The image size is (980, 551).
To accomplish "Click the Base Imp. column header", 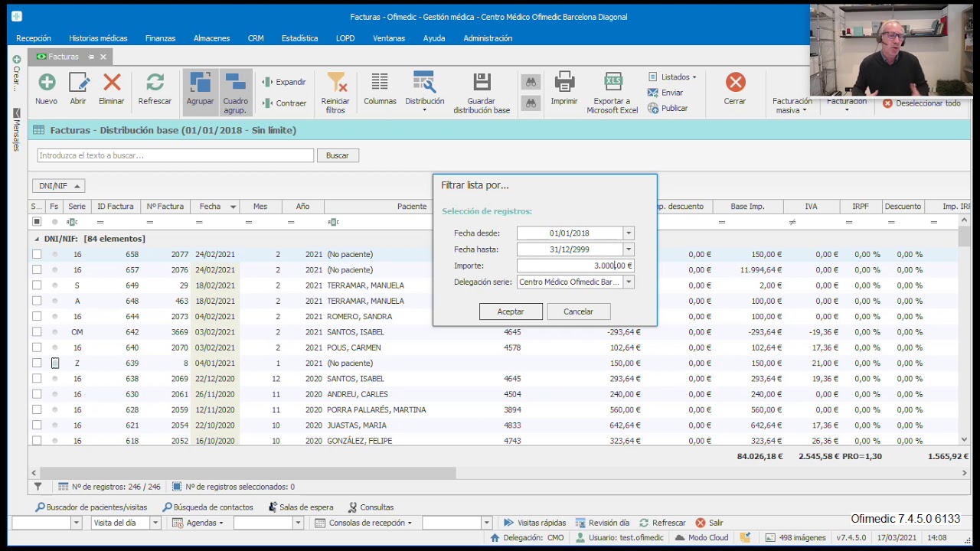I will point(747,207).
